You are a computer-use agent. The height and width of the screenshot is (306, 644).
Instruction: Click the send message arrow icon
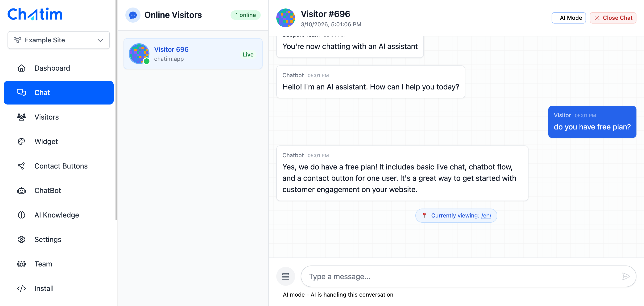click(626, 276)
